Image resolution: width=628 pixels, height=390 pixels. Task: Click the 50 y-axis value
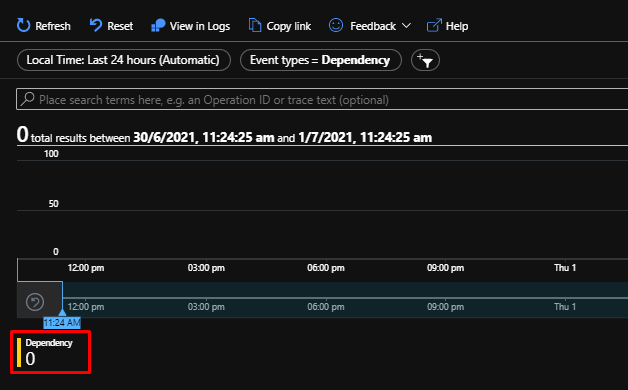pyautogui.click(x=53, y=204)
